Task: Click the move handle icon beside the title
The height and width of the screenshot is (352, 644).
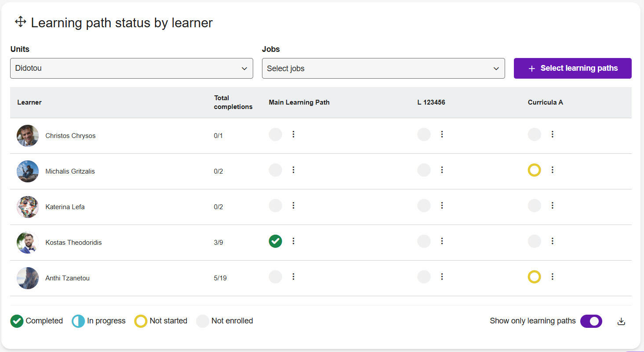Action: (x=21, y=22)
